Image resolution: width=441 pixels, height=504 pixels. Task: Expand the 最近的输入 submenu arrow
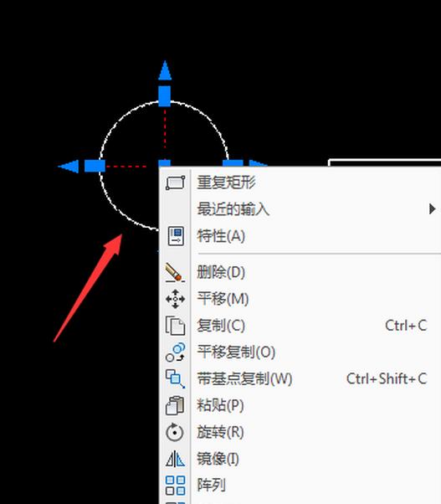[433, 209]
